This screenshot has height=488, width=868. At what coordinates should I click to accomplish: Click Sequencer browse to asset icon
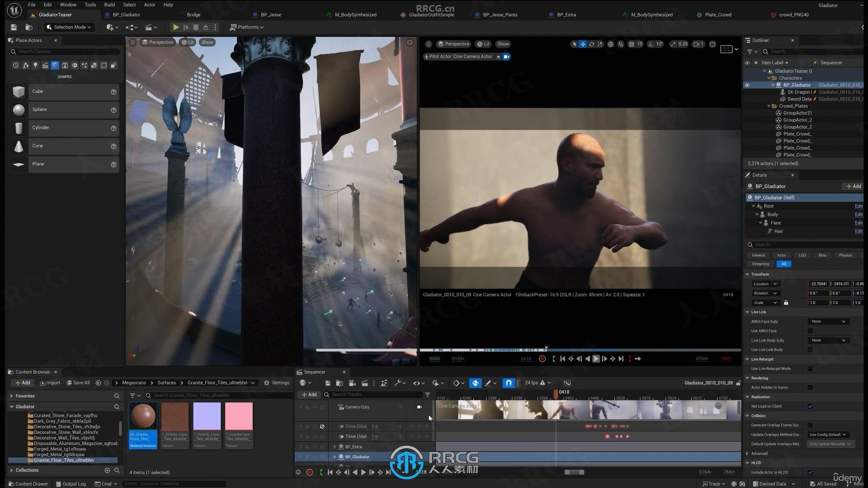point(340,383)
